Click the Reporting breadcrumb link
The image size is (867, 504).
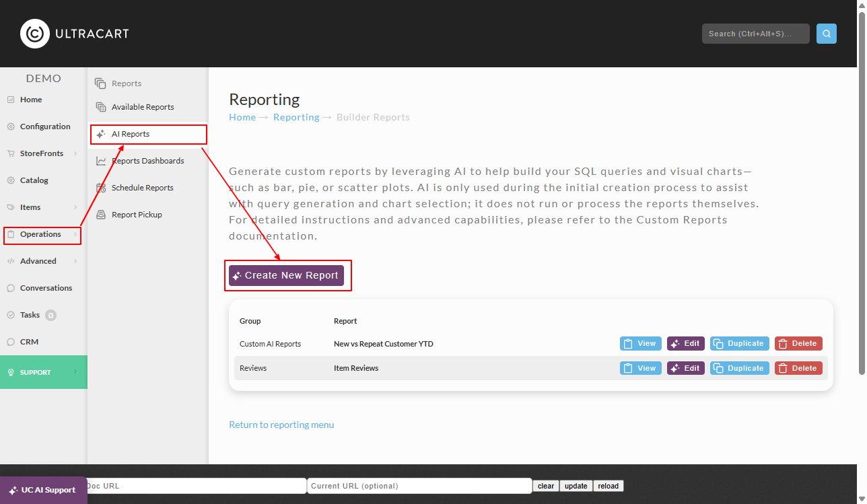coord(296,117)
